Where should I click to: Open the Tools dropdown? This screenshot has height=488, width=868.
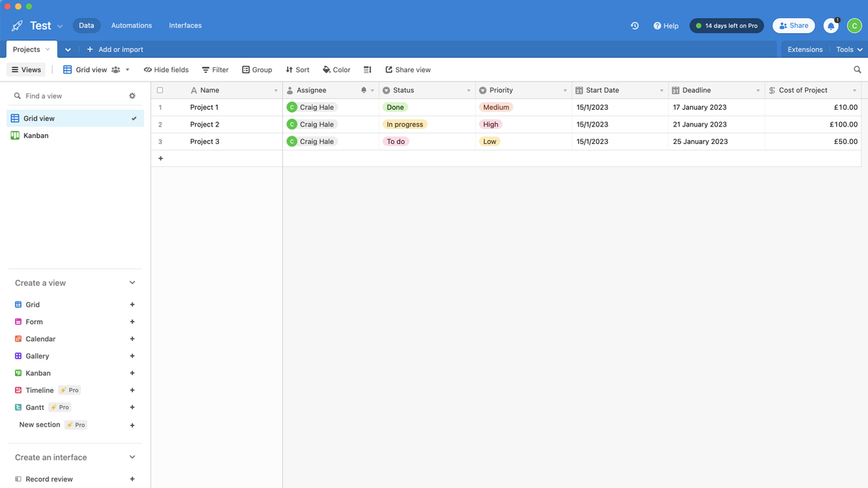[847, 49]
